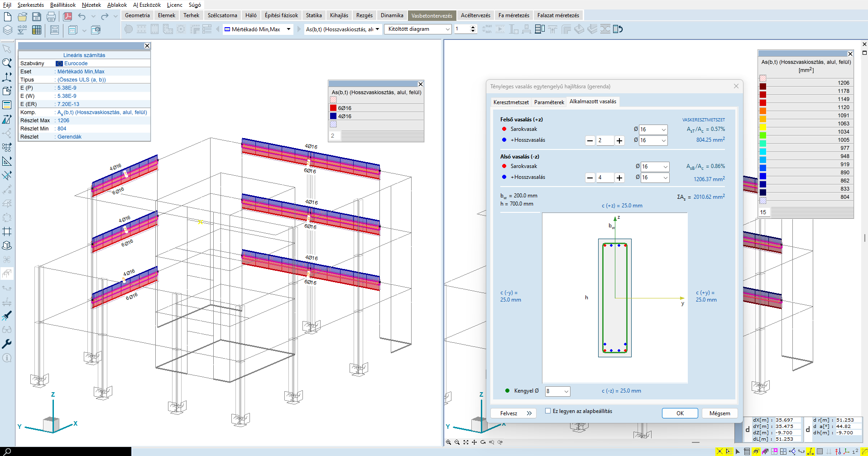
Task: Increase top +Hosszvasalás bar count
Action: click(x=619, y=141)
